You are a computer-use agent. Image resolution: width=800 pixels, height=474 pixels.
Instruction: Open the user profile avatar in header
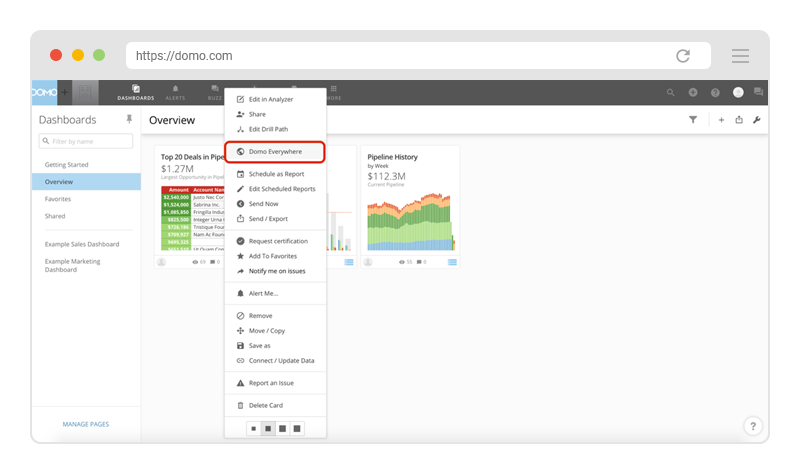(x=738, y=92)
